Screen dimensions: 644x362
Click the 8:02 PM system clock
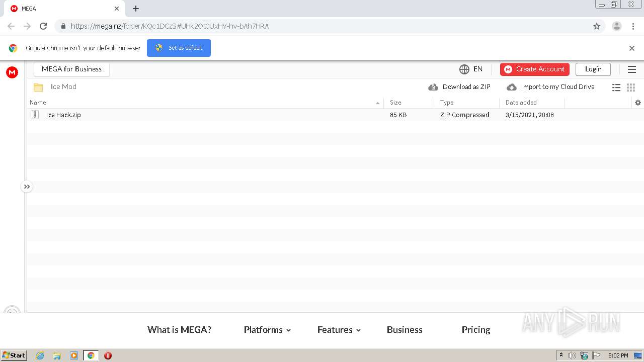618,355
